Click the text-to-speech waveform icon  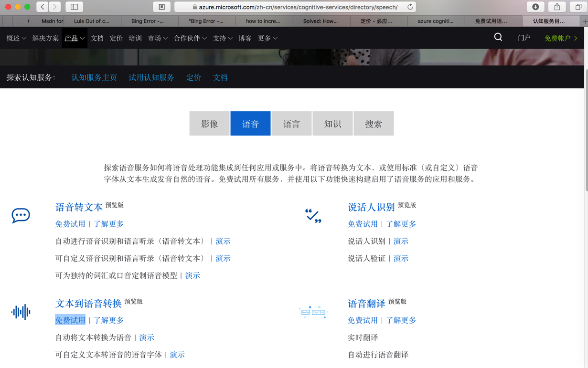(x=21, y=312)
